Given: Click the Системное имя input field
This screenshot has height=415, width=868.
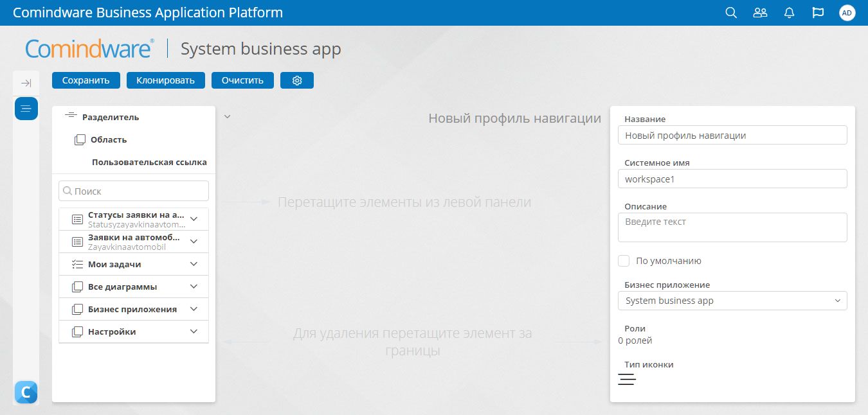Looking at the screenshot, I should click(732, 179).
